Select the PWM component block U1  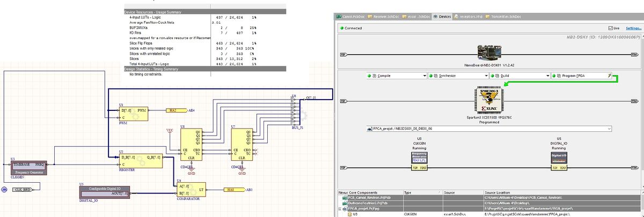(133, 113)
